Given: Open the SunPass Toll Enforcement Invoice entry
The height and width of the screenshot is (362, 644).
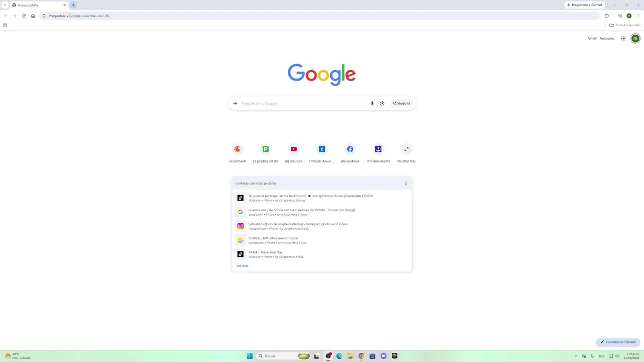Looking at the screenshot, I should click(322, 240).
